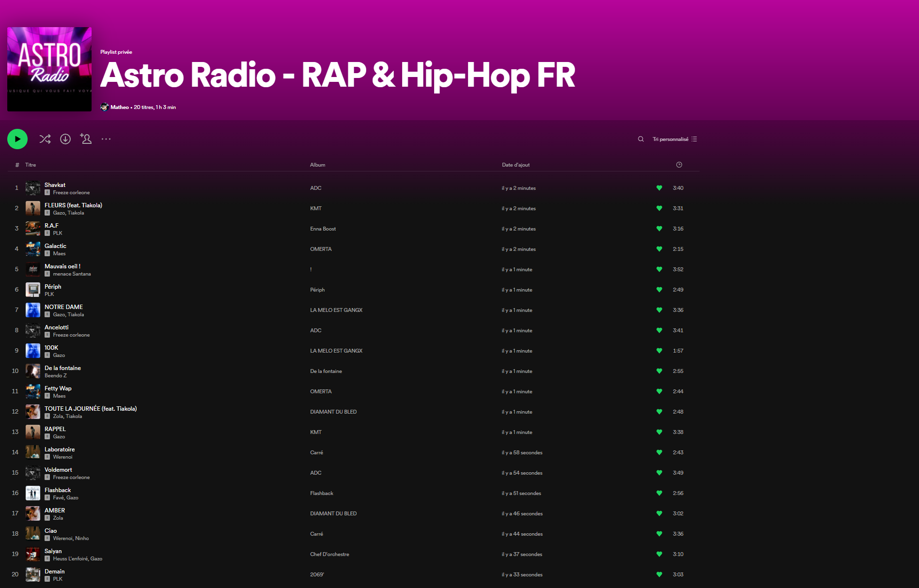The width and height of the screenshot is (919, 588).
Task: Unlike the song Périph
Action: tap(659, 290)
